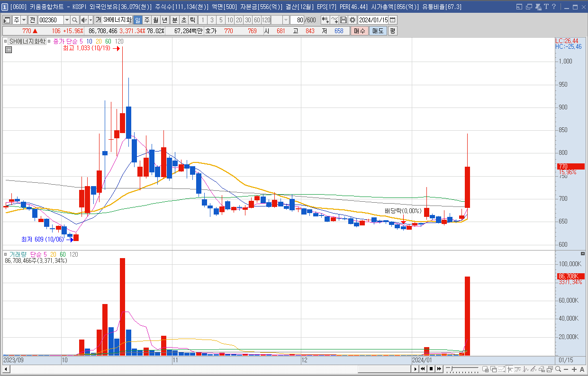Select the 년 (yearly) period toggle

point(164,20)
